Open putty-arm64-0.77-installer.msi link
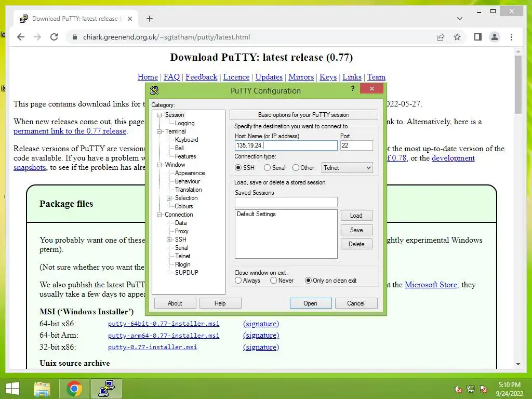Image resolution: width=532 pixels, height=399 pixels. coord(164,336)
